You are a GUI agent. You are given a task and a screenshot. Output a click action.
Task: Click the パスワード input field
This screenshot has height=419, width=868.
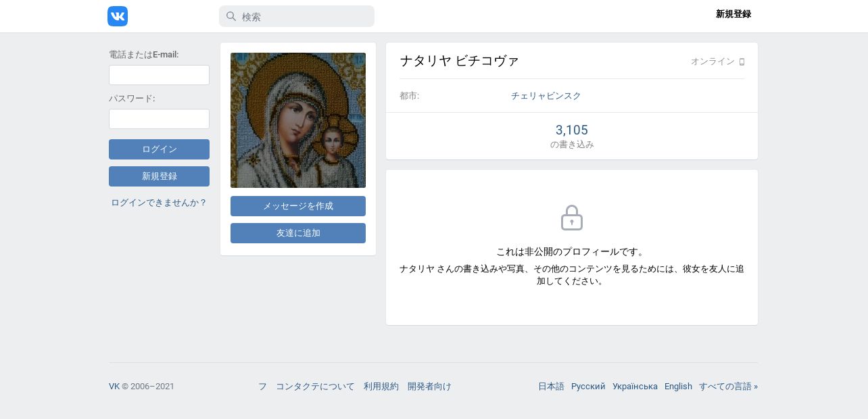click(159, 119)
